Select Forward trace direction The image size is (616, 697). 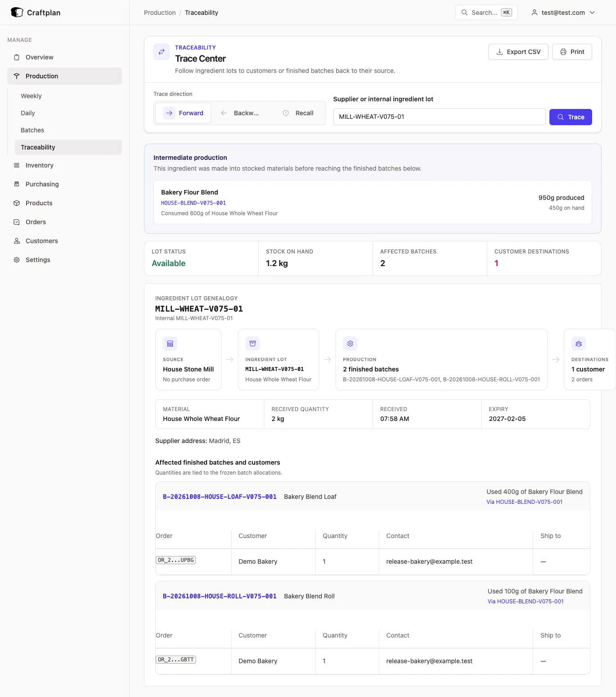click(x=183, y=113)
